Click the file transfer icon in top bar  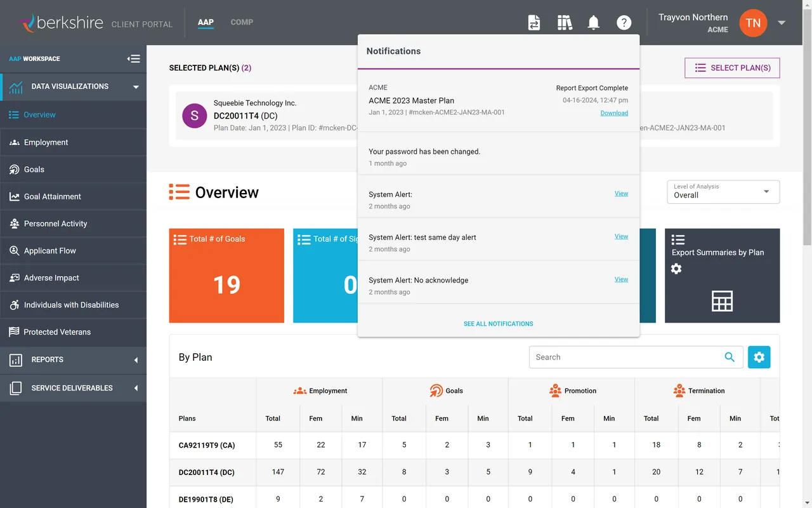click(534, 22)
